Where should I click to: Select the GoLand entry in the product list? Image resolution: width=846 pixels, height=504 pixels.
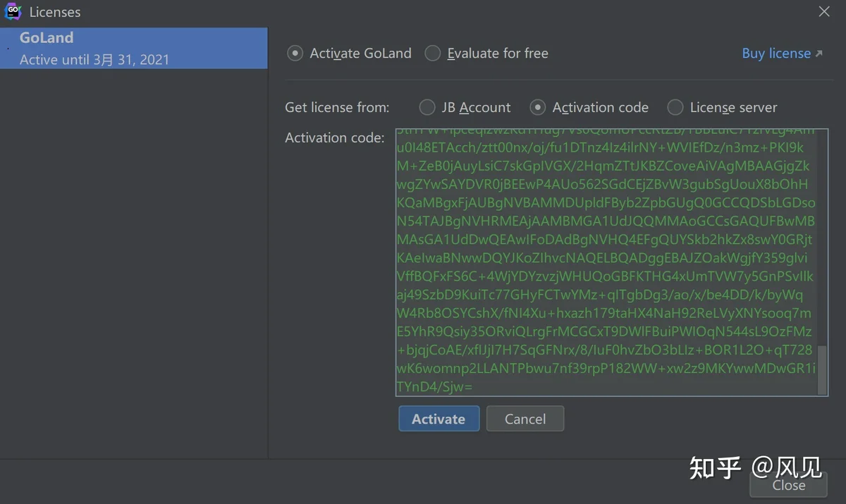(x=134, y=48)
